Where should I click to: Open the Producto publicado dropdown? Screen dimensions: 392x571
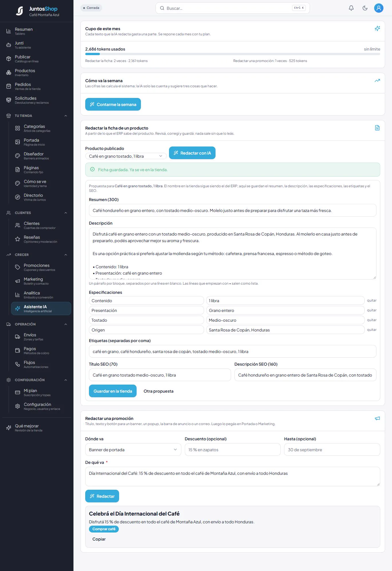pyautogui.click(x=126, y=156)
